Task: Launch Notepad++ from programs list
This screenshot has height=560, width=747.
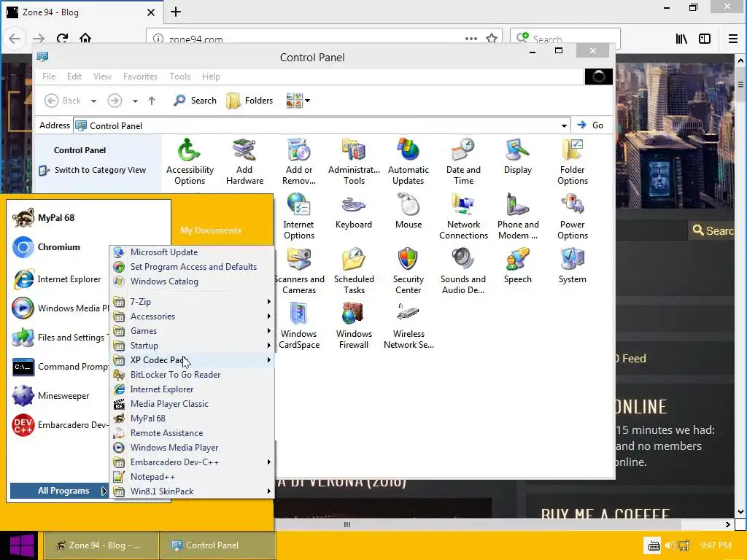Action: coord(193,477)
